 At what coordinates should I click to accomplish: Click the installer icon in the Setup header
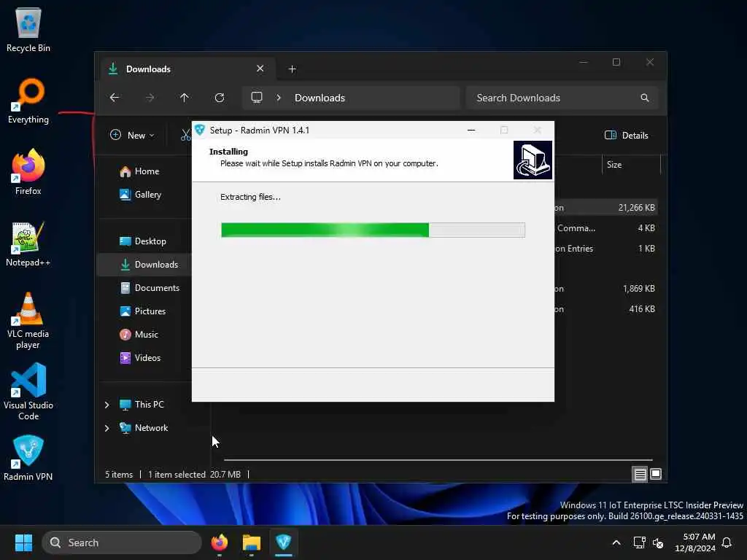[533, 160]
